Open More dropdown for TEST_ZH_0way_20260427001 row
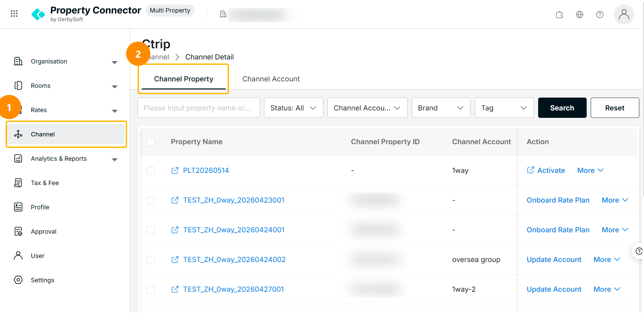Image resolution: width=644 pixels, height=313 pixels. 607,289
